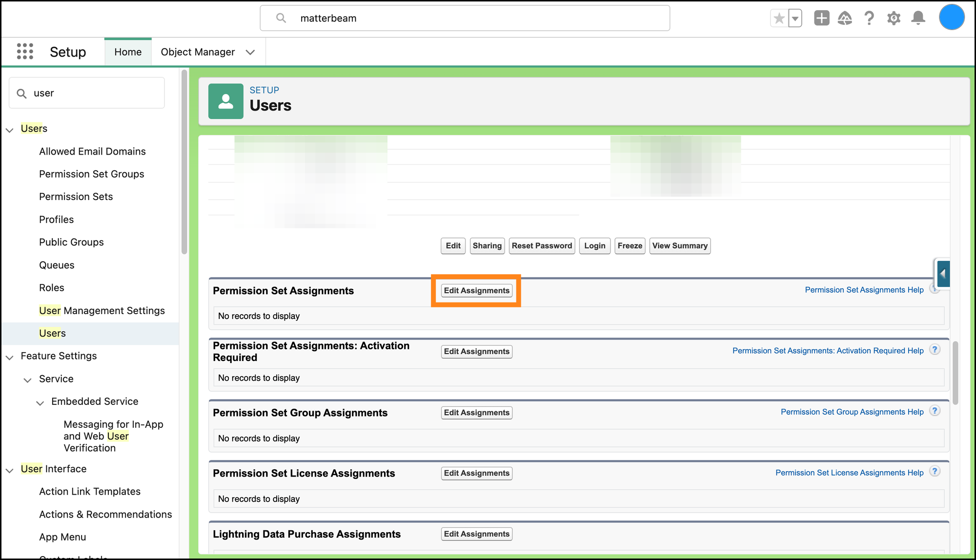Collapse the Feature Settings tree section
The height and width of the screenshot is (560, 976).
[9, 357]
